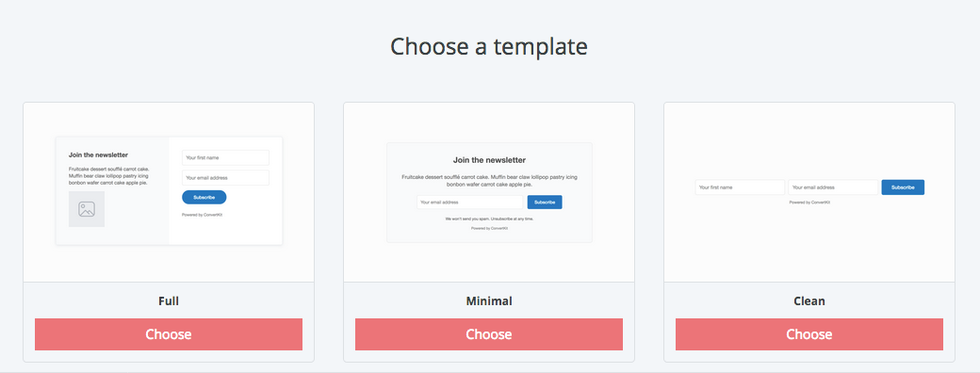Choose the Full template
Image resolution: width=980 pixels, height=373 pixels.
click(169, 334)
